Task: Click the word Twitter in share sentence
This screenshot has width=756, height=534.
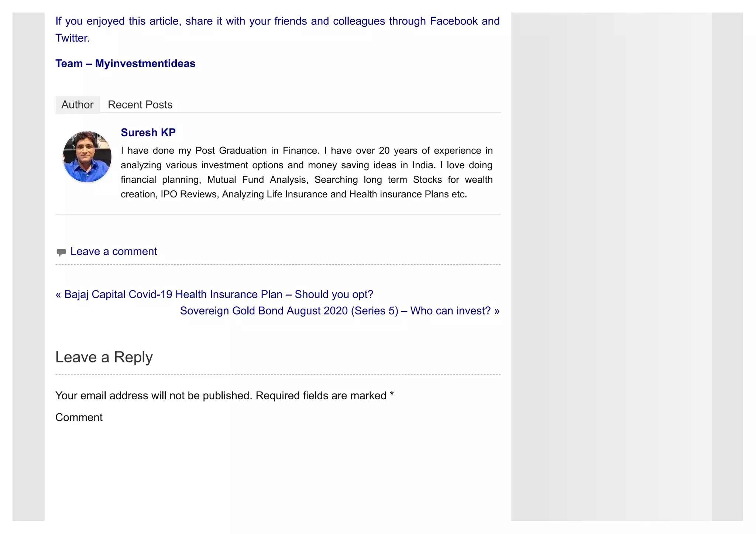Action: [x=72, y=38]
